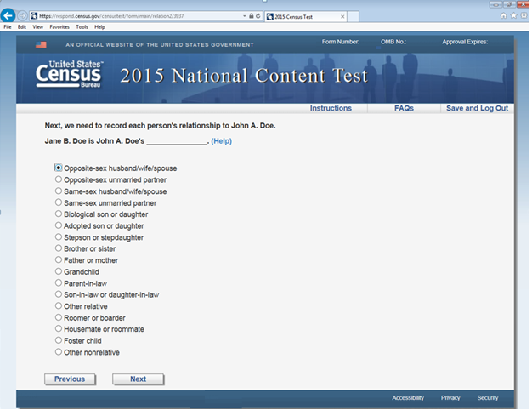Open the Instructions link
The width and height of the screenshot is (532, 410).
pyautogui.click(x=331, y=108)
